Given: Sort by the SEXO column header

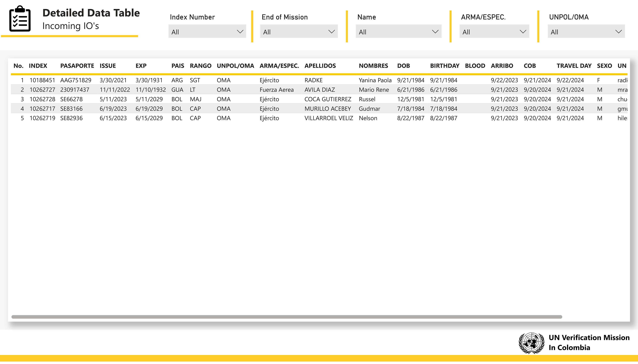Looking at the screenshot, I should click(x=605, y=66).
